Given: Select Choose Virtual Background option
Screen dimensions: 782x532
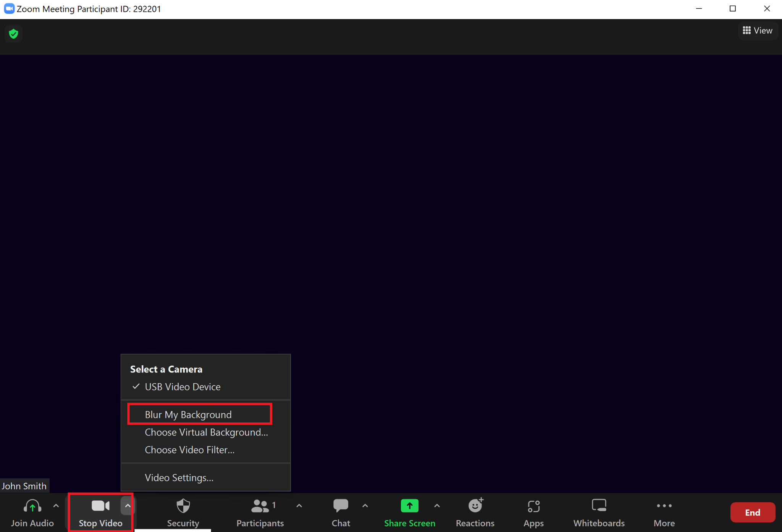Looking at the screenshot, I should (x=206, y=432).
